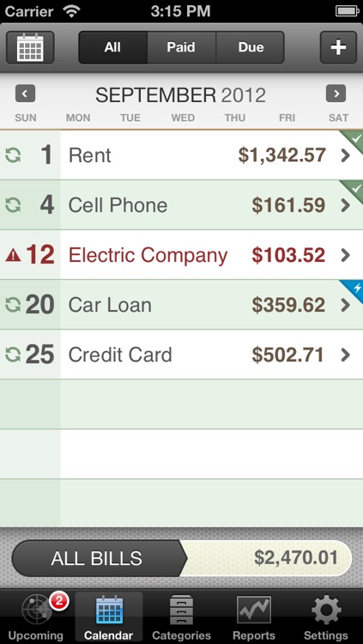Go to previous month arrow
The width and height of the screenshot is (363, 644).
(x=25, y=94)
